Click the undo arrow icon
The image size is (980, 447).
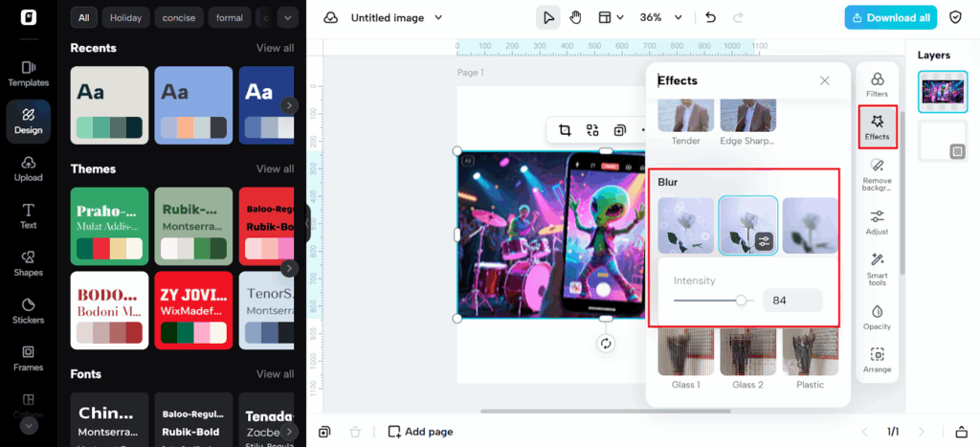click(x=710, y=17)
